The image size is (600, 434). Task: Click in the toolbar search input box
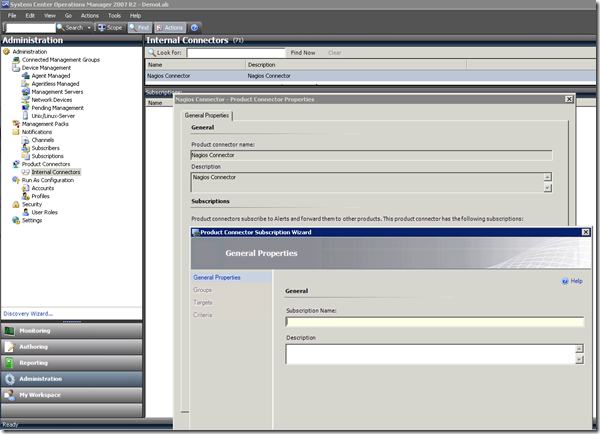coord(31,28)
